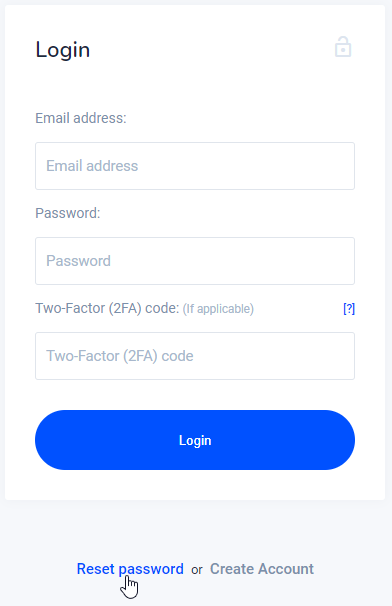
Task: Follow the Reset password link
Action: pos(130,569)
